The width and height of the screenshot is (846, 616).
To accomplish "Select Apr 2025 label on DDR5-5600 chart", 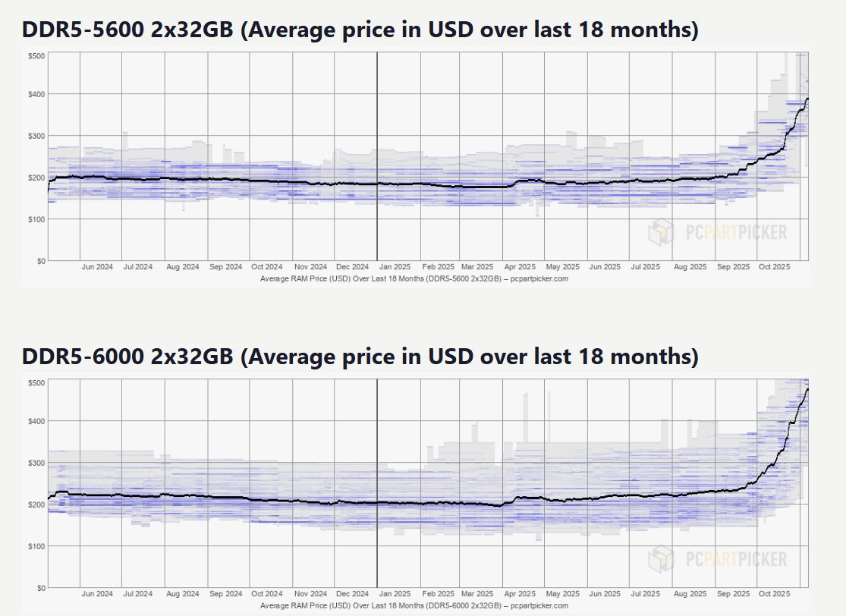I will pyautogui.click(x=520, y=267).
